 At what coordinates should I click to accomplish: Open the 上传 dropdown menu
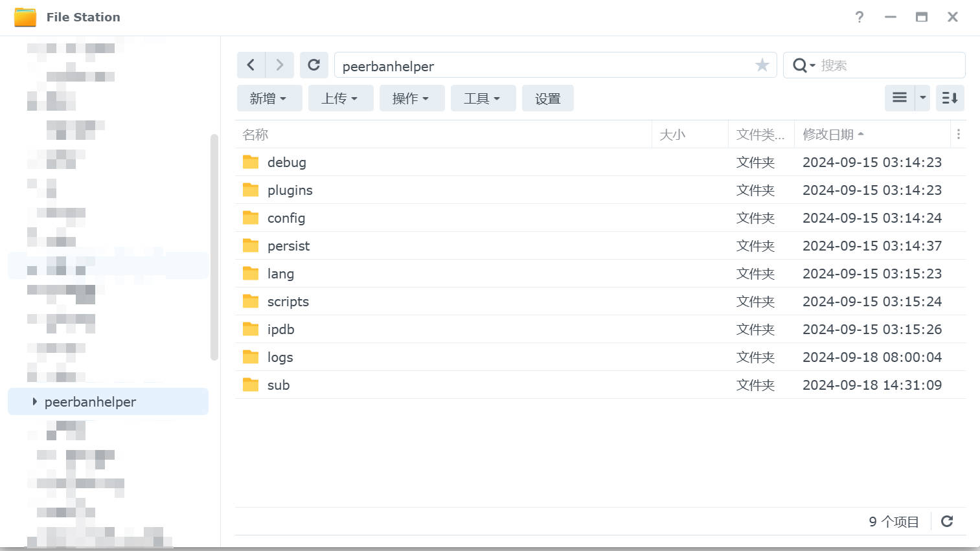340,98
